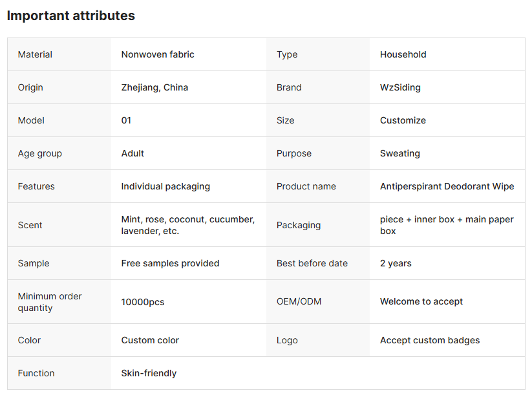Click the Welcome to accept OEM/ODM value

pos(421,302)
